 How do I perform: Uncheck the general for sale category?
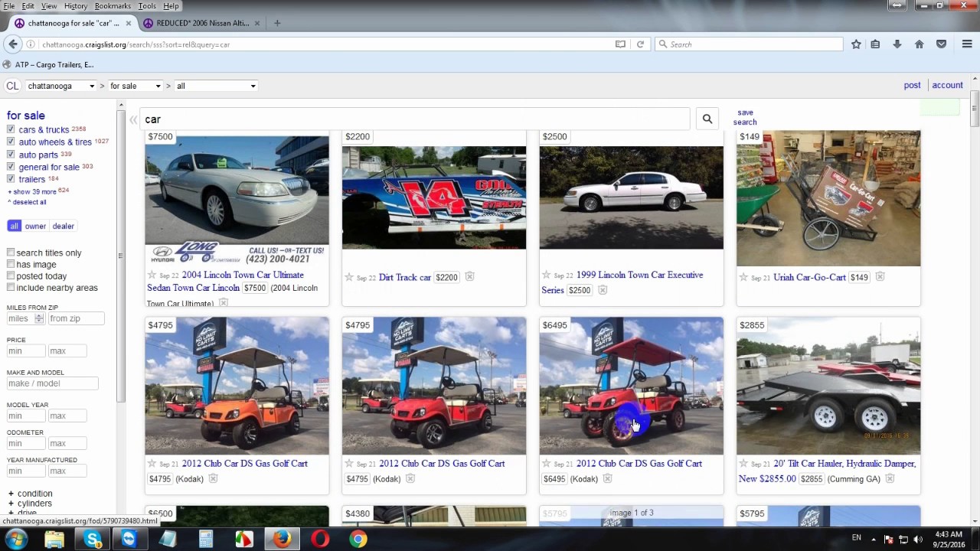click(x=11, y=166)
